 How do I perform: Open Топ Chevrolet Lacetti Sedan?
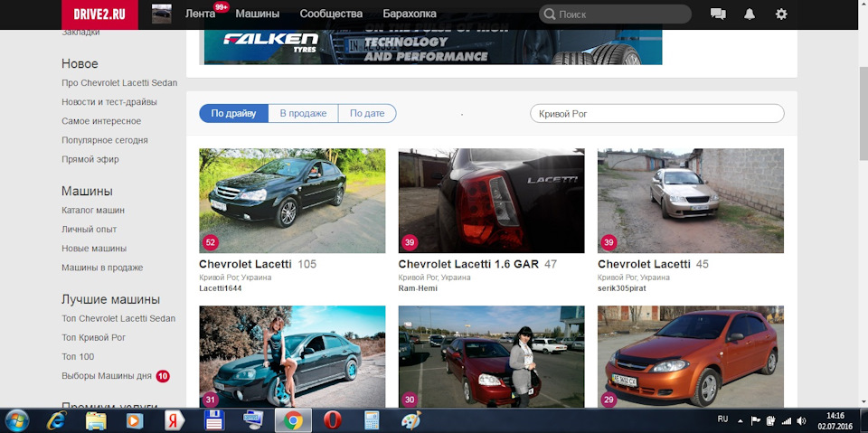pyautogui.click(x=118, y=318)
